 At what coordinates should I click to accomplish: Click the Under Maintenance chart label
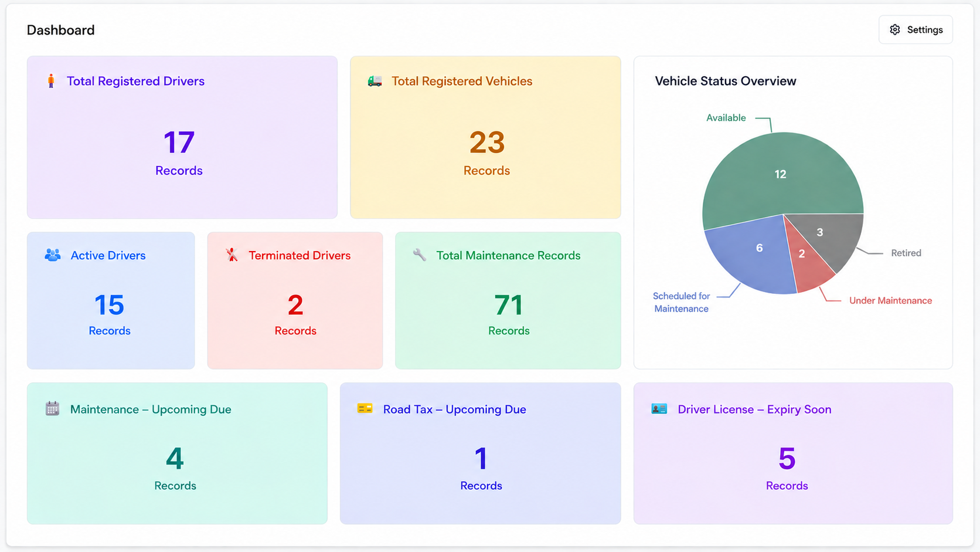pos(890,300)
